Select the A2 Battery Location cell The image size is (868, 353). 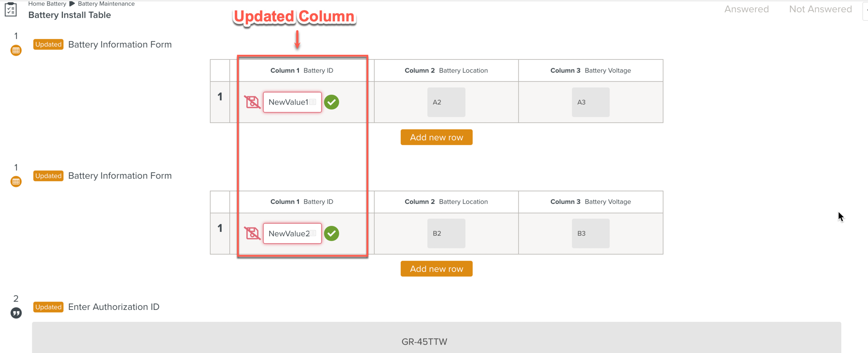[446, 102]
